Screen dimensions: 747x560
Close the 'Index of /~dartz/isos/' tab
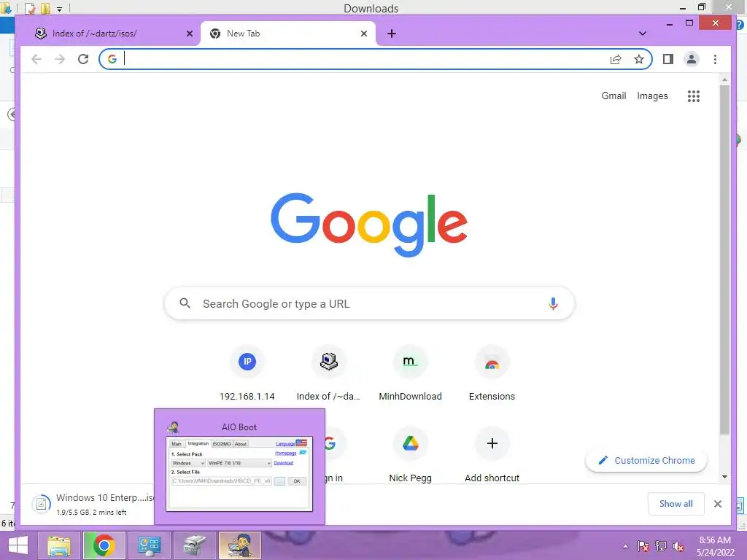point(190,34)
